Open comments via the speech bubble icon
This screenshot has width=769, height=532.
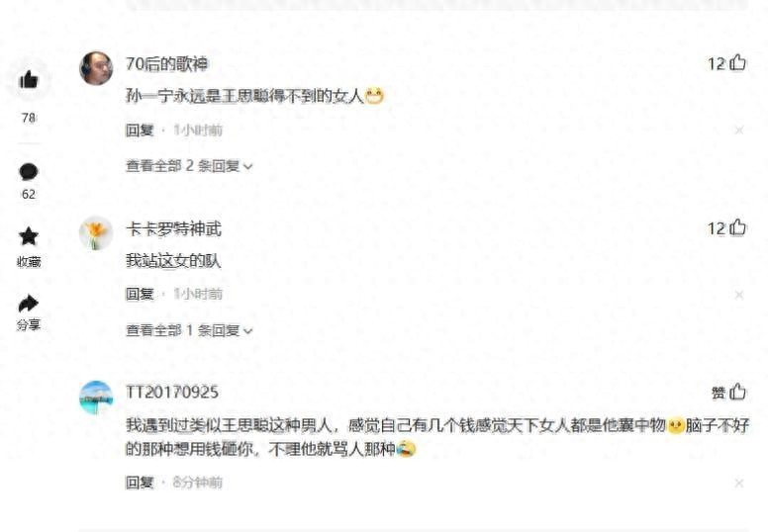[29, 172]
